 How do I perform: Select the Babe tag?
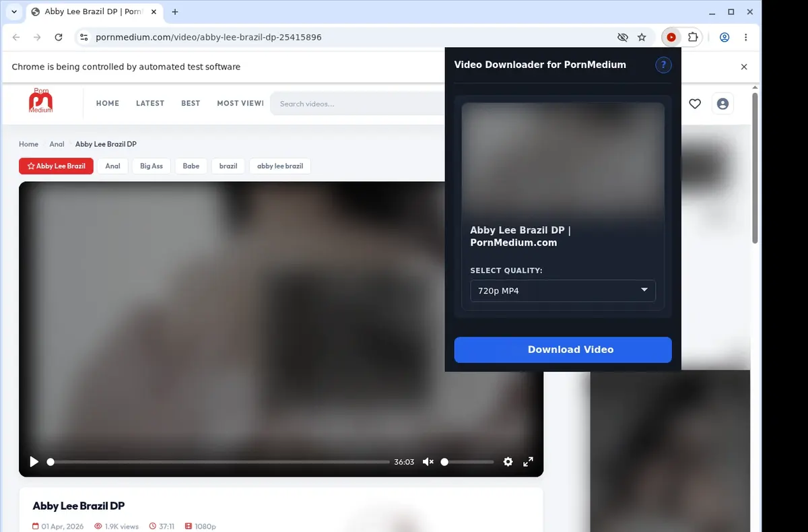coord(191,166)
